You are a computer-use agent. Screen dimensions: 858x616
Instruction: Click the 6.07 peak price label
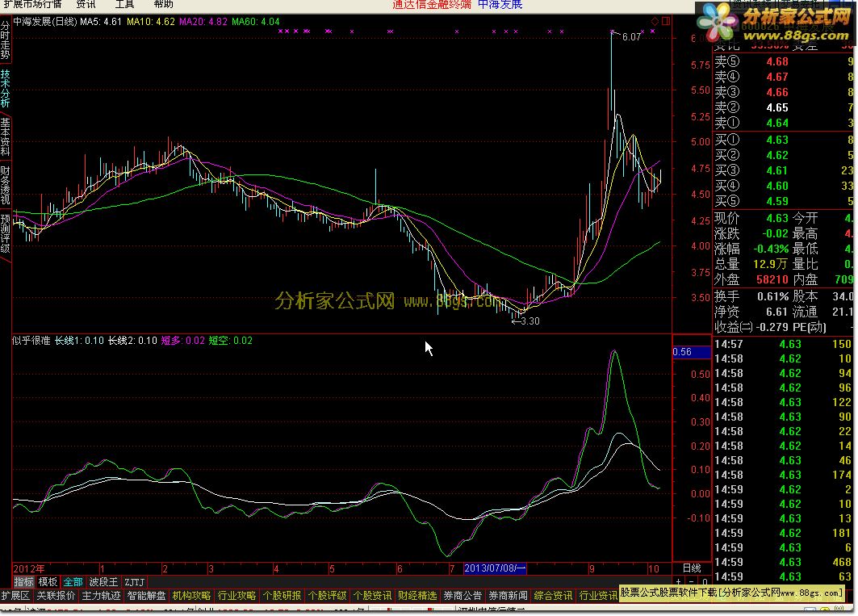point(631,37)
